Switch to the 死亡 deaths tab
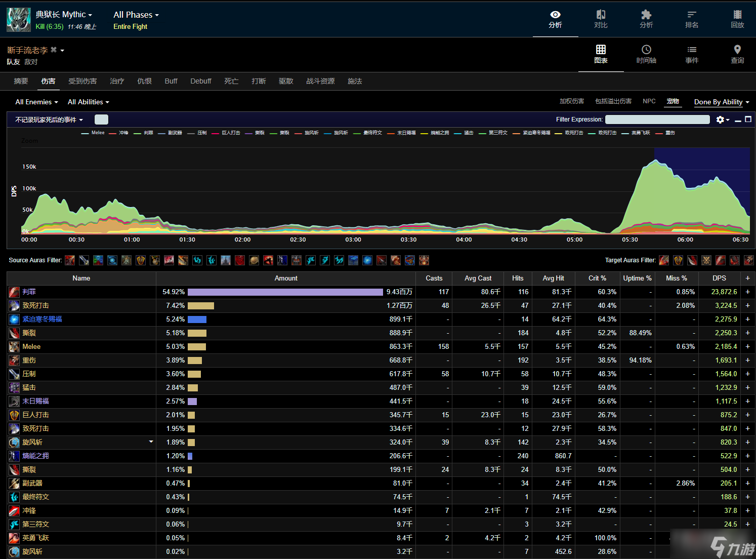 pos(231,81)
